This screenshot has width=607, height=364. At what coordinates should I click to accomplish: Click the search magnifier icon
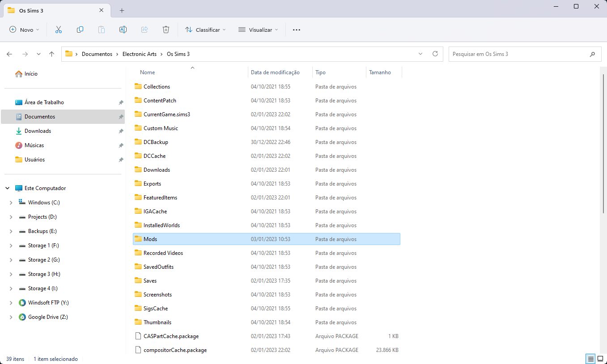pyautogui.click(x=593, y=54)
